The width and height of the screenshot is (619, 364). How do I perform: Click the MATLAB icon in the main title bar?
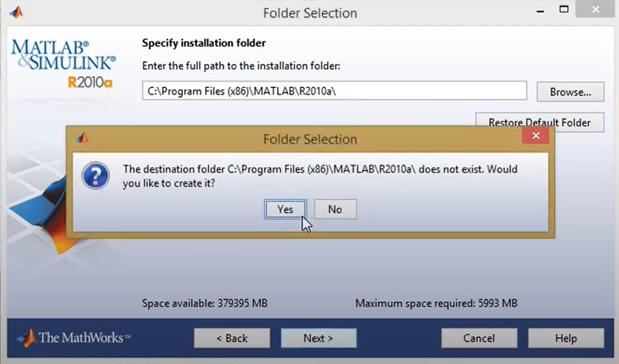coord(16,12)
